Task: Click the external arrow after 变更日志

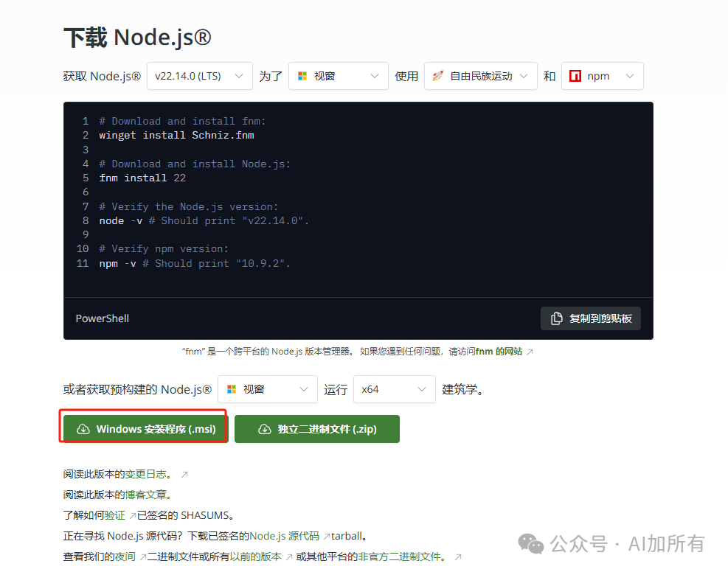Action: 184,475
